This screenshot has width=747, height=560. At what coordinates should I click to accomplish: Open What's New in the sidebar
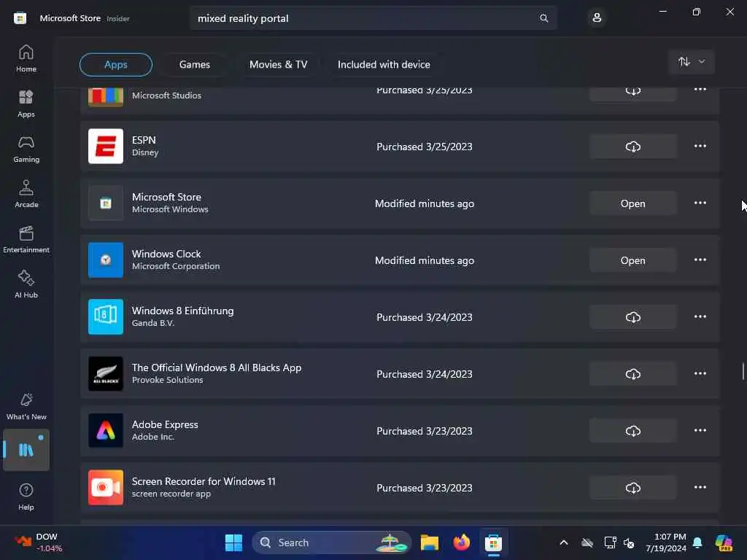26,406
